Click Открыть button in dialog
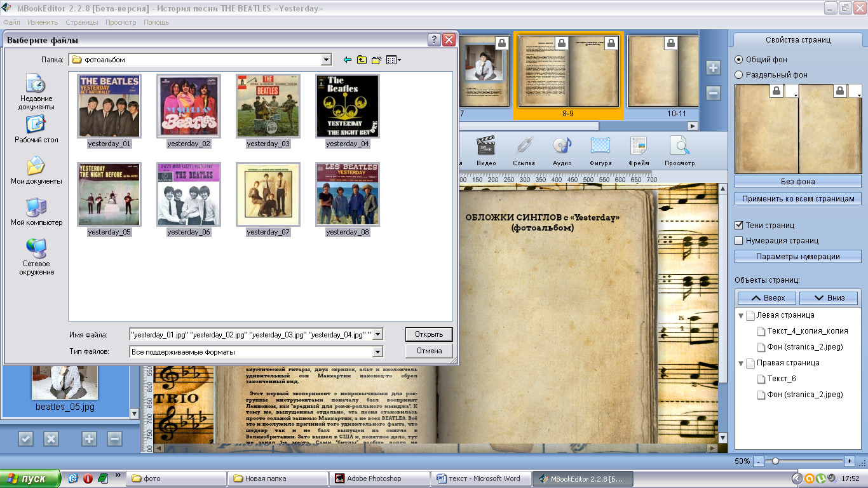Image resolution: width=868 pixels, height=488 pixels. 429,334
